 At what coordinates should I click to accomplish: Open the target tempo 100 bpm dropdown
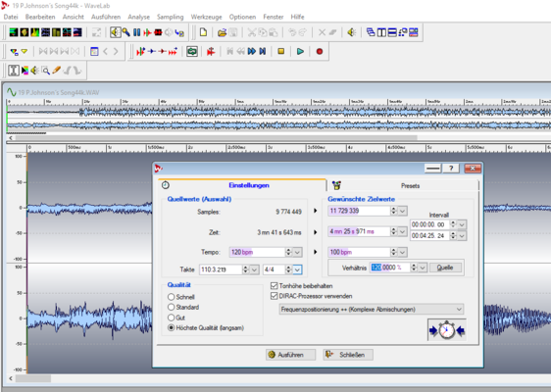(x=402, y=252)
